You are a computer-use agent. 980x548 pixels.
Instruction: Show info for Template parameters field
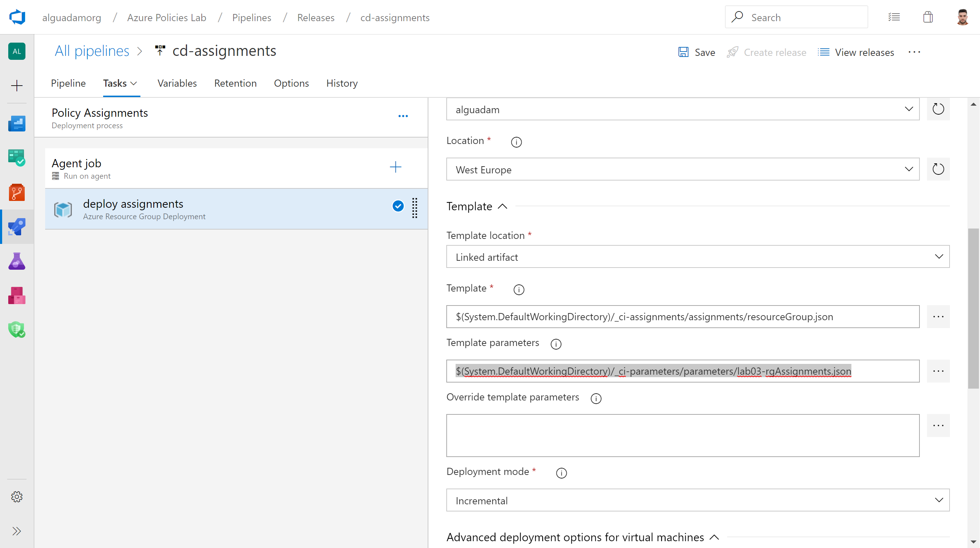coord(556,344)
